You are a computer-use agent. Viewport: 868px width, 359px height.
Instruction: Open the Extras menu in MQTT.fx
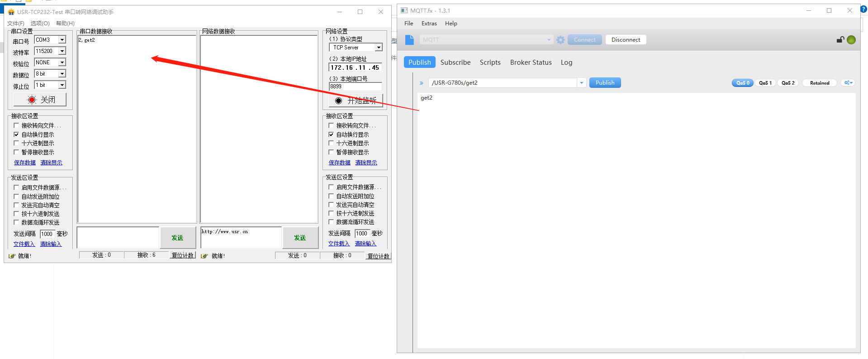tap(429, 24)
